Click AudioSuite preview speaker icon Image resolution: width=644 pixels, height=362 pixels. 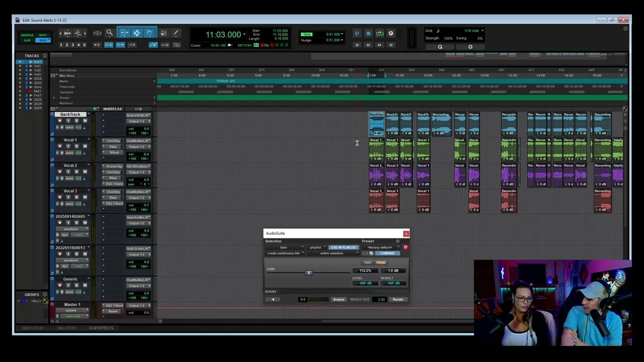(273, 299)
